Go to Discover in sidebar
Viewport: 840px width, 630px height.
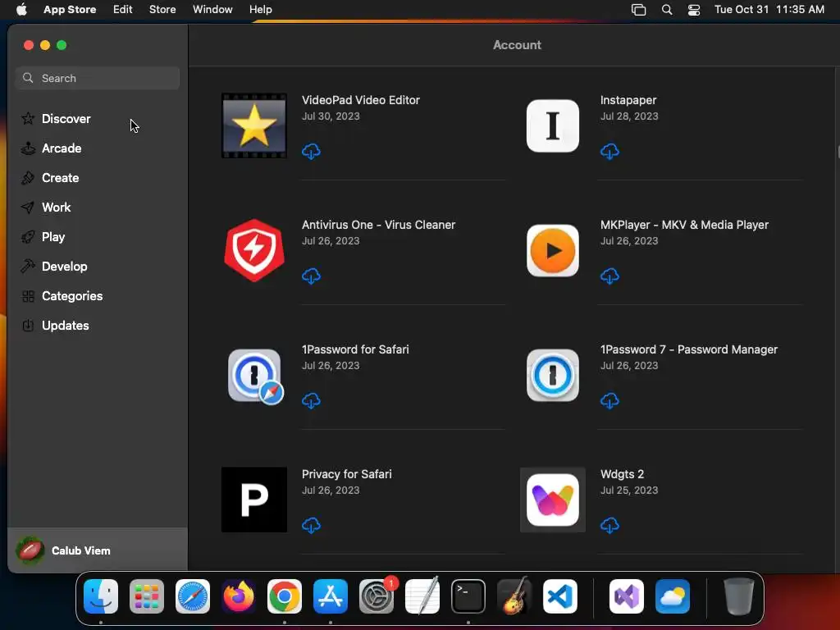tap(98, 118)
